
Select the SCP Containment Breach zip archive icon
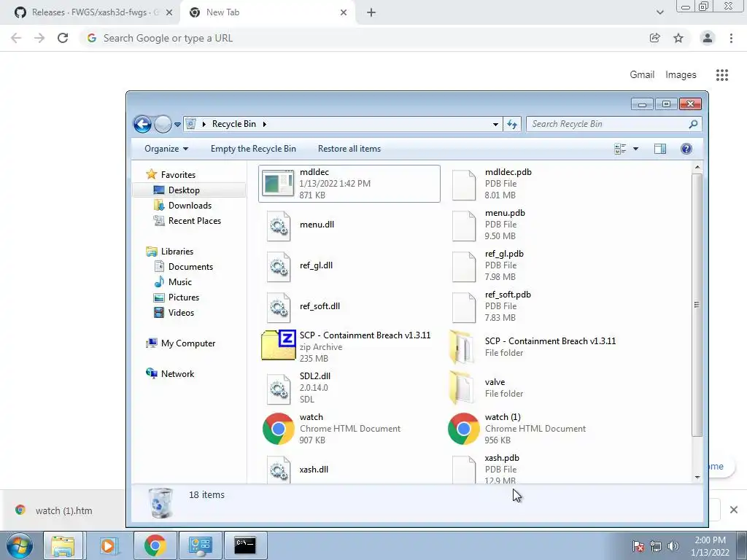[x=279, y=345]
